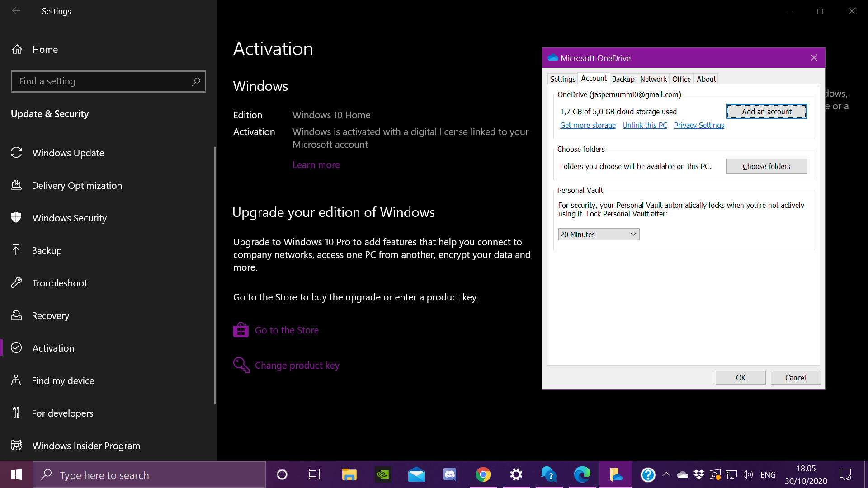Click Cortana circle on taskbar
Viewport: 868px width, 488px height.
tap(282, 474)
